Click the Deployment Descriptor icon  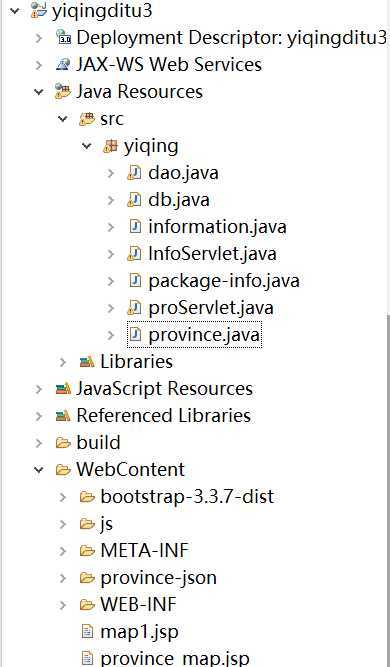[x=63, y=37]
